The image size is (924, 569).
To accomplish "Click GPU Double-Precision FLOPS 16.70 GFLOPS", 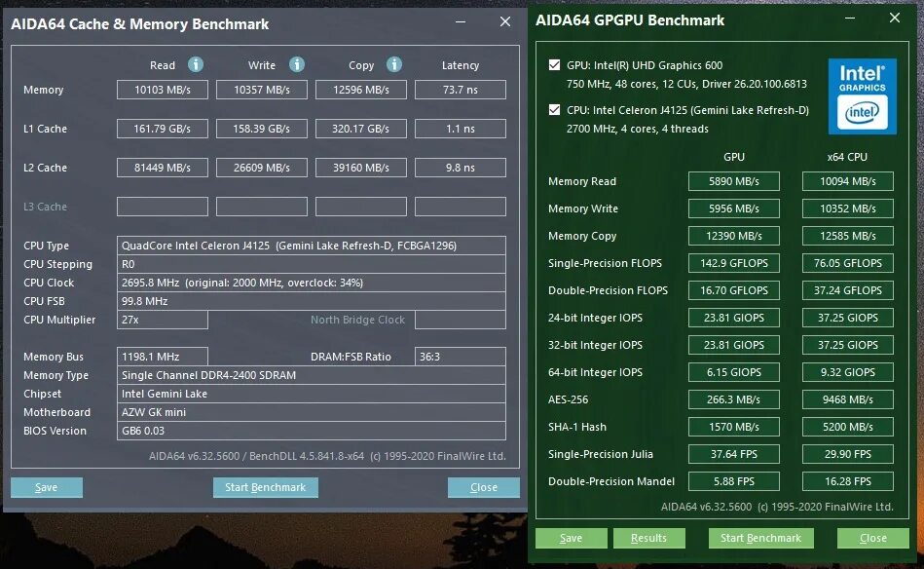I will point(734,290).
